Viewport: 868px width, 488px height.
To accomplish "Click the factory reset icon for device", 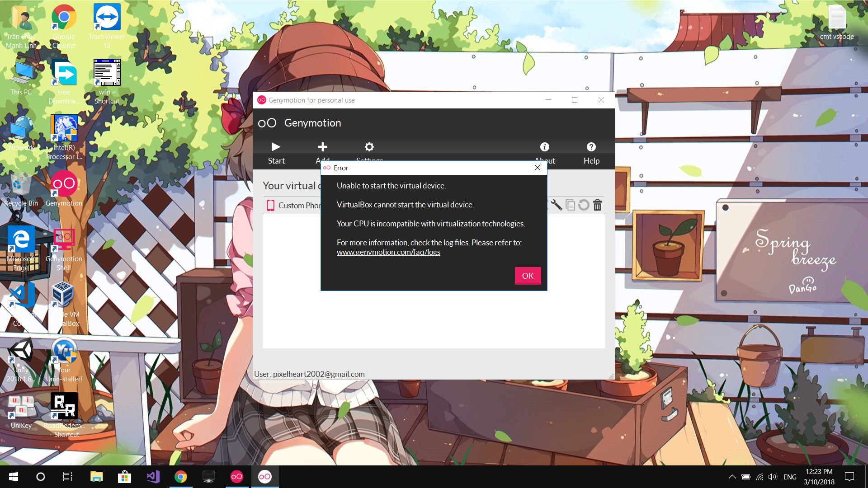I will (584, 205).
